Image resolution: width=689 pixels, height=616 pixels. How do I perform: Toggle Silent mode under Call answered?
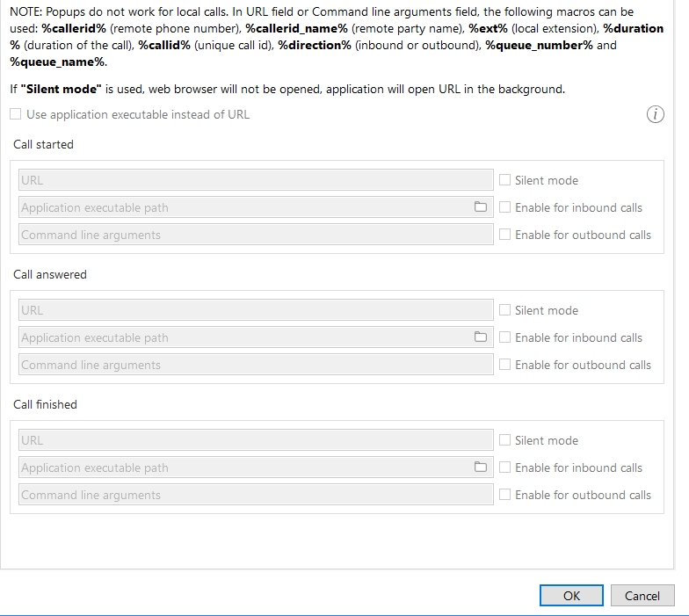point(504,310)
